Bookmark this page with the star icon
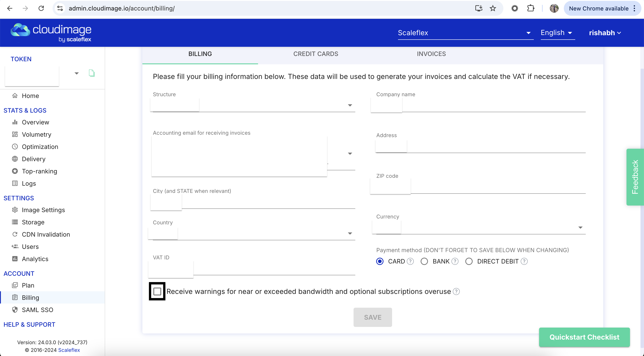644x356 pixels. [x=492, y=9]
